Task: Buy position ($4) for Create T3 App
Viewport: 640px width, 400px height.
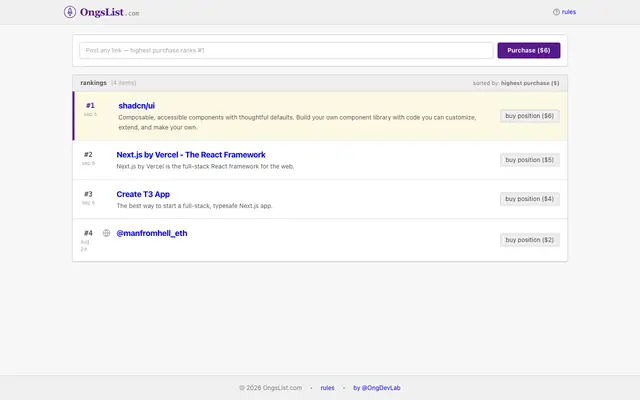Action: pyautogui.click(x=529, y=199)
